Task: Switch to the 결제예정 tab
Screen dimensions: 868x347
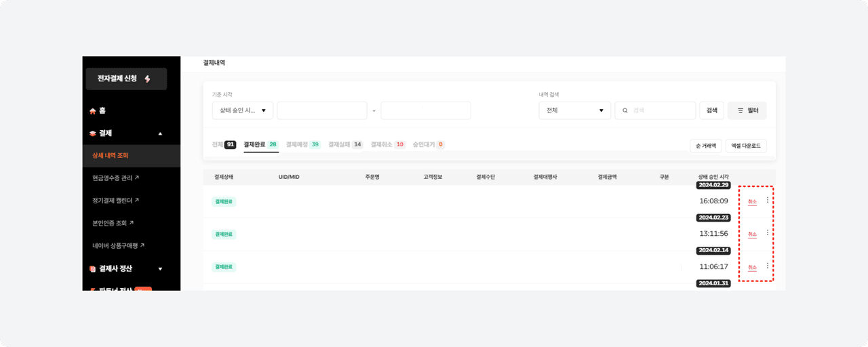Action: [302, 144]
